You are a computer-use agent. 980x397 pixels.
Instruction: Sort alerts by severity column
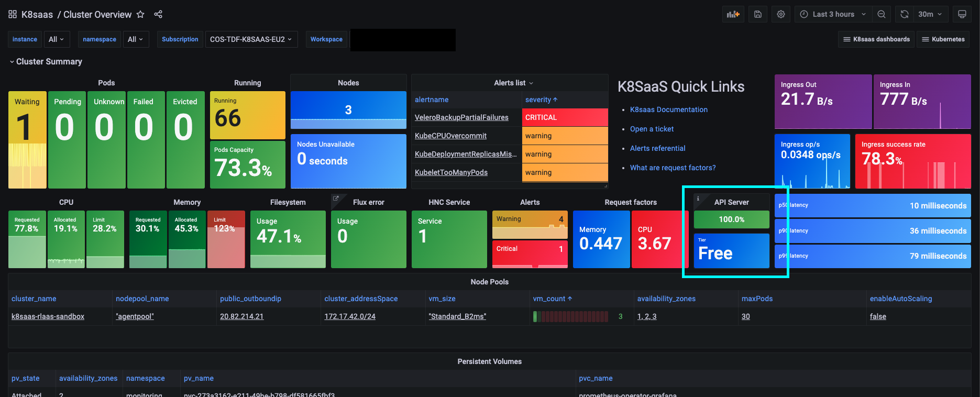tap(542, 100)
